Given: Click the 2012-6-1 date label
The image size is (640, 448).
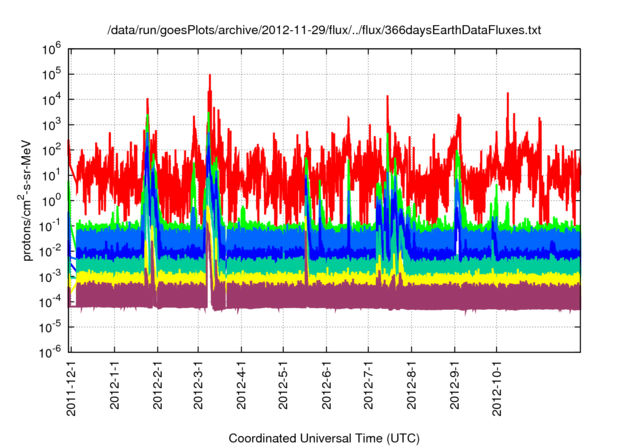Looking at the screenshot, I should (x=326, y=384).
